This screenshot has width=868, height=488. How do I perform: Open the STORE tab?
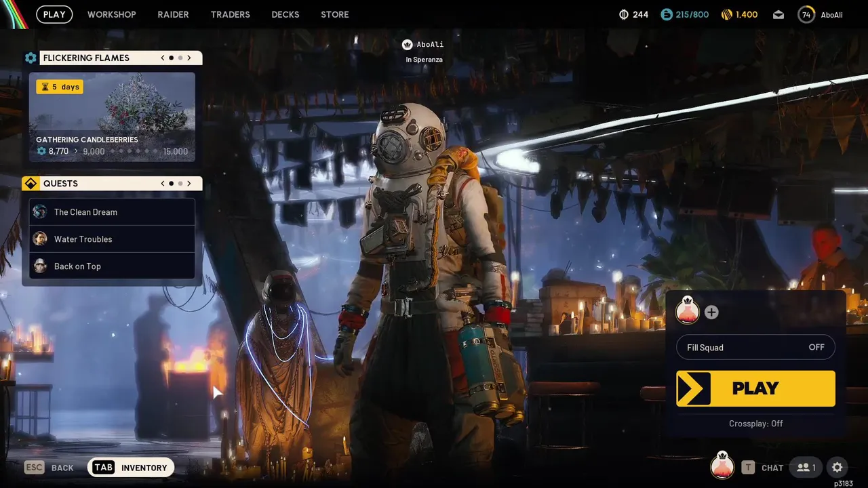coord(335,14)
